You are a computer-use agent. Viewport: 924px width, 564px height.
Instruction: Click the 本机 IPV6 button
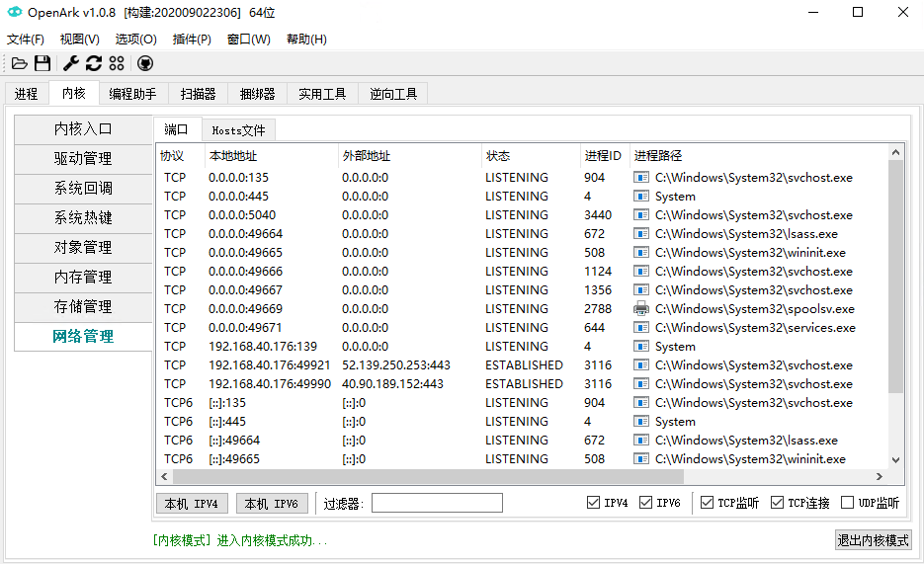pos(272,504)
